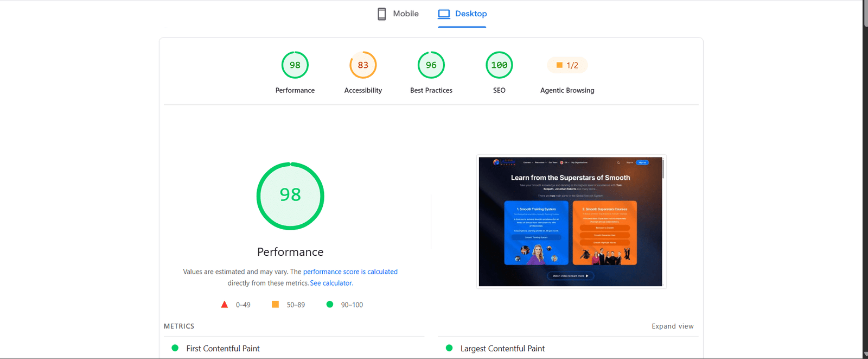Image resolution: width=868 pixels, height=359 pixels.
Task: Click the Best Practices label
Action: (x=431, y=90)
